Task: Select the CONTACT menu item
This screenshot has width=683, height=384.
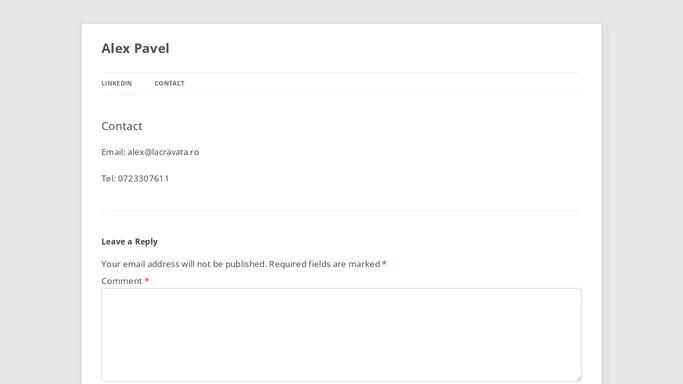Action: 169,83
